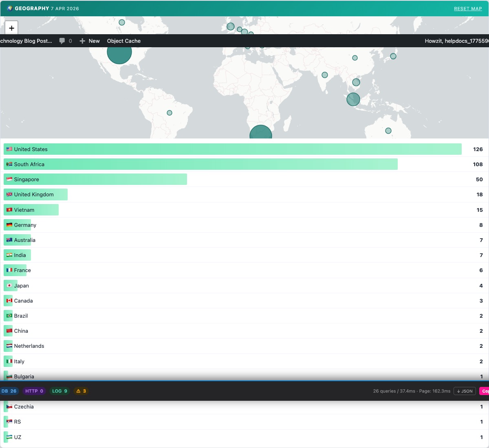Screen dimensions: 489x448
Task: Click the New plus icon in admin bar
Action: (x=83, y=41)
